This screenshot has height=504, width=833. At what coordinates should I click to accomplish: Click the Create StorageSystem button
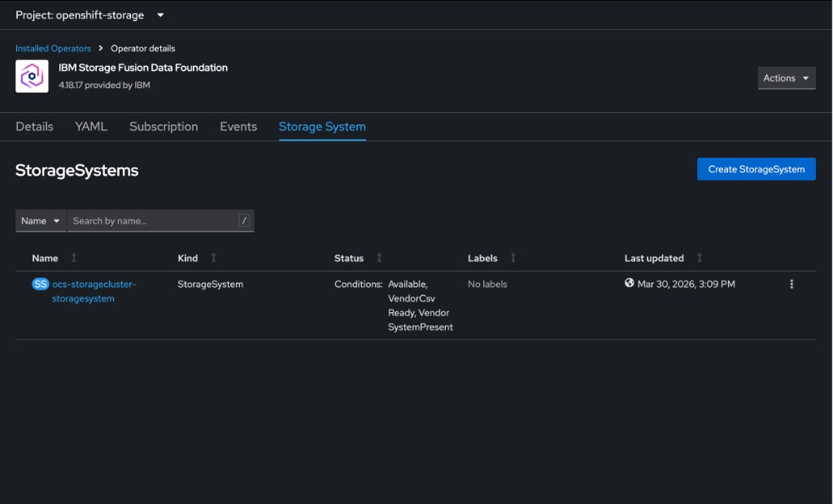click(756, 168)
